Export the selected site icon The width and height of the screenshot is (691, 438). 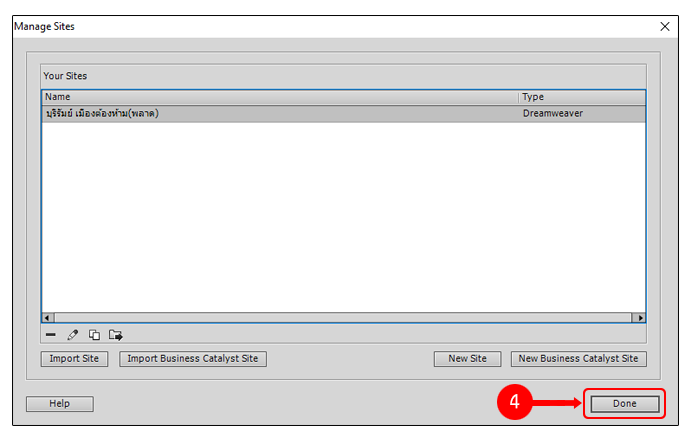point(116,335)
